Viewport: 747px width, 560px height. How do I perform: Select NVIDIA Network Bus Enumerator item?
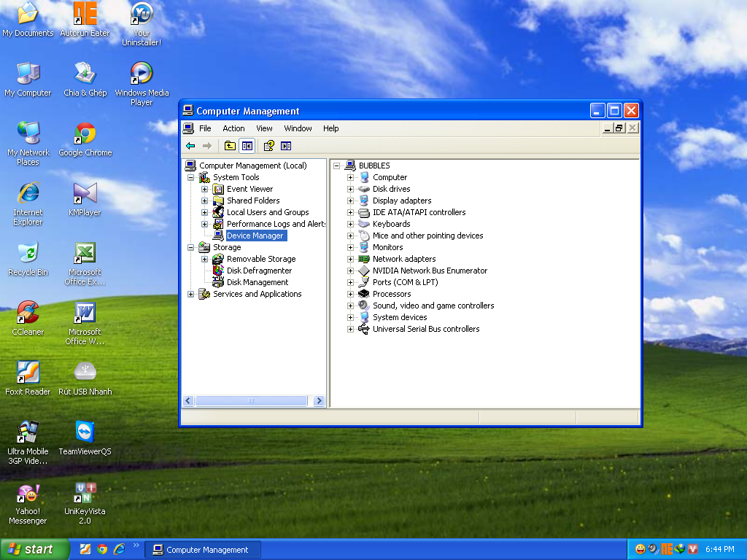[430, 271]
